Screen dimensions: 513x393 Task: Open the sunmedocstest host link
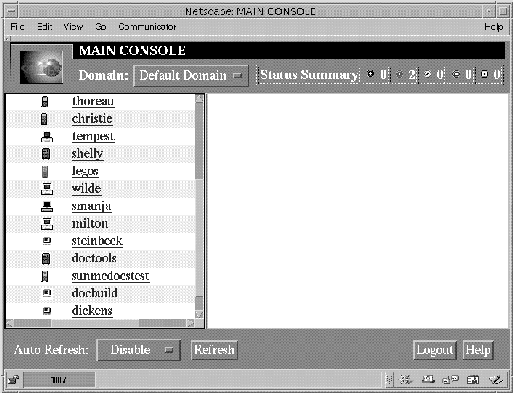point(110,276)
